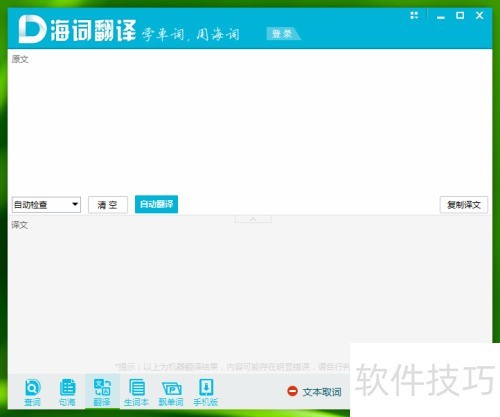Screen dimensions: 500x417
Task: Open the 背单词 word memorizing icon
Action: click(171, 392)
